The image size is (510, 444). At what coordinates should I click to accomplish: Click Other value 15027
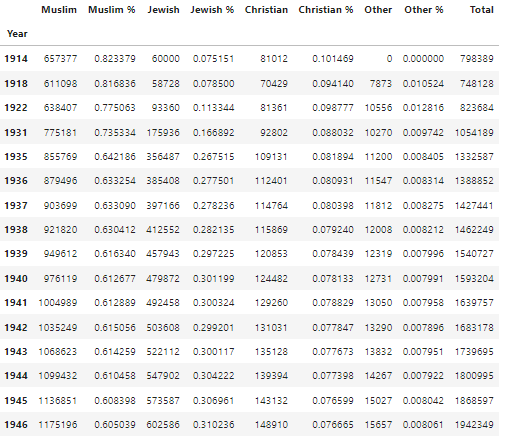(x=378, y=401)
